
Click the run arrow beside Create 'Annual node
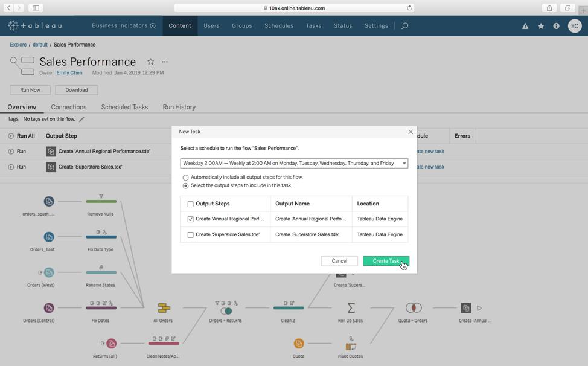(479, 308)
